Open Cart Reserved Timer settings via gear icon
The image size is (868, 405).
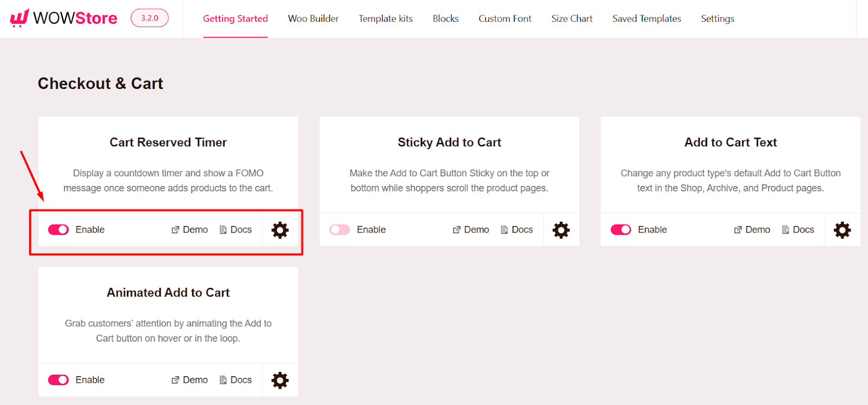point(279,230)
